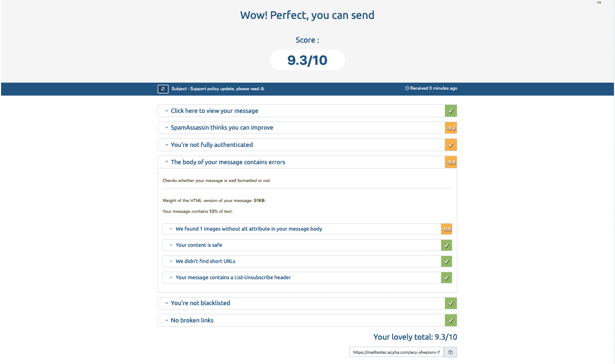Click the warning triangle in the subject text

pos(262,89)
